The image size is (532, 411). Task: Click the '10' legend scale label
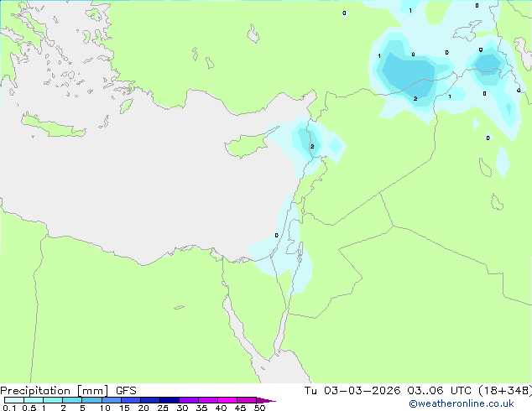[x=105, y=408]
